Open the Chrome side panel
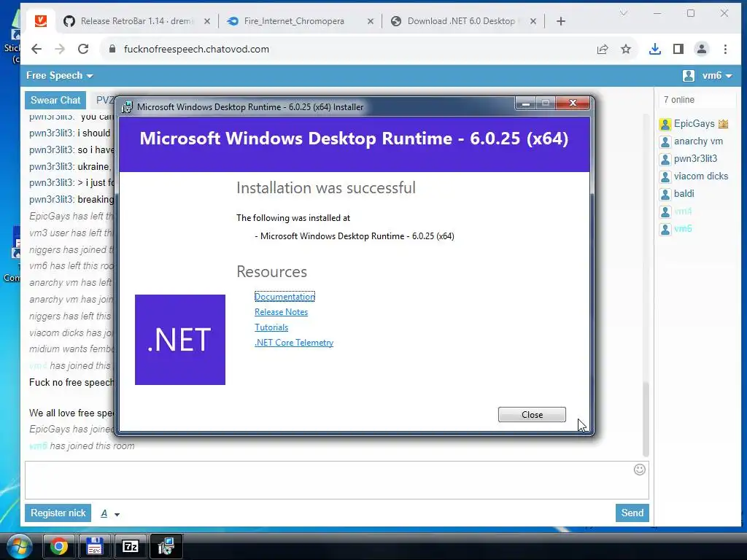 (x=678, y=49)
